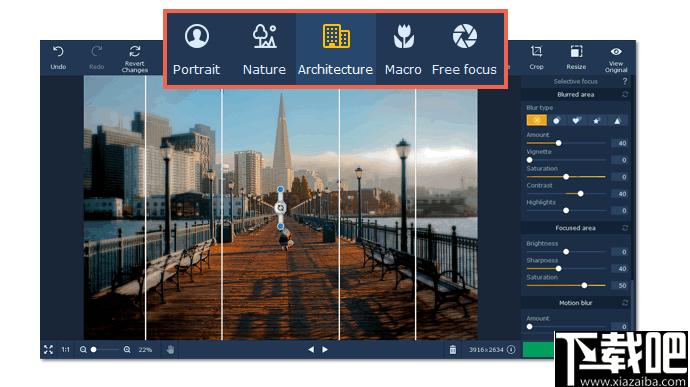Screen dimensions: 690x387
Task: Click the zoom slider handle
Action: (93, 350)
